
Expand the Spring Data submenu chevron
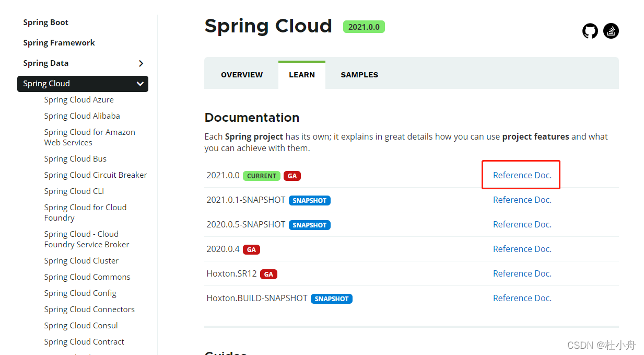[x=140, y=63]
